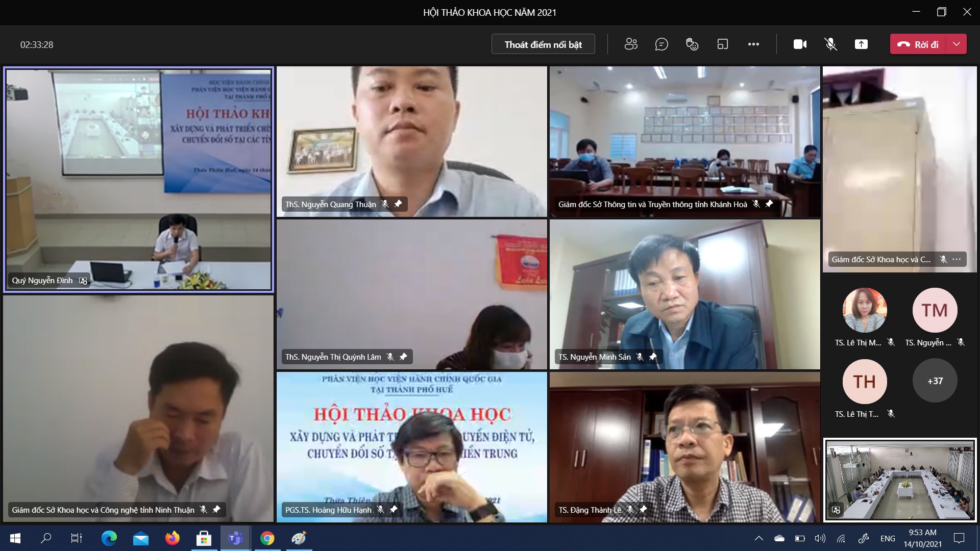
Task: Unpin ThS. Nguyễn Quang Thuận video
Action: (x=398, y=204)
